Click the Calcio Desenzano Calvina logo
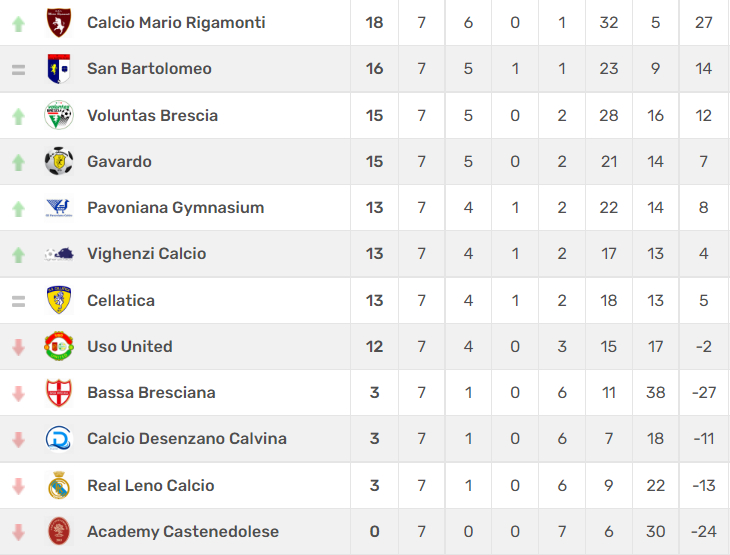Viewport: 730px width, 555px height. click(x=59, y=439)
